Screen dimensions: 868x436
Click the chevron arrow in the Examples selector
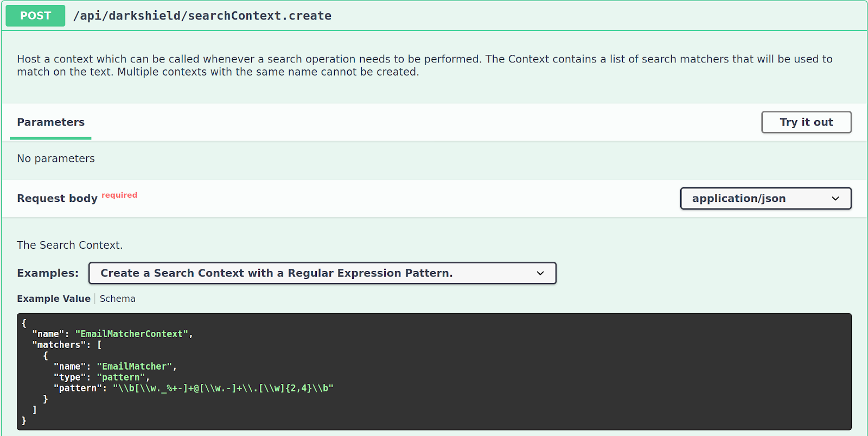(540, 273)
